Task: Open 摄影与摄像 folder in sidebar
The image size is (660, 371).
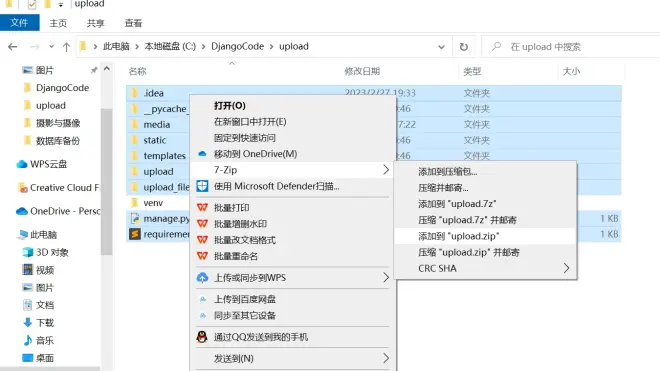Action: coord(58,123)
